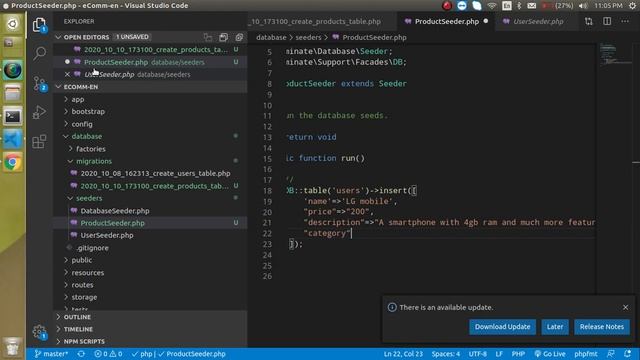Open the Search view in activity bar

tap(40, 53)
